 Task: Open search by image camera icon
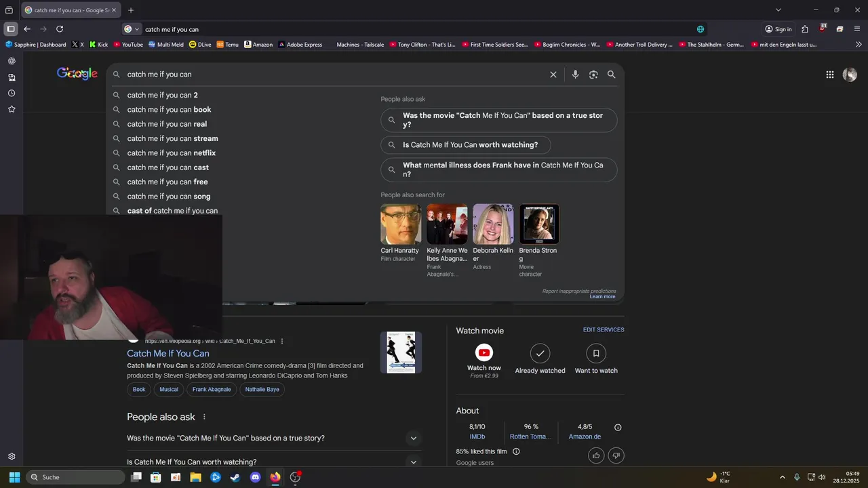(x=593, y=75)
